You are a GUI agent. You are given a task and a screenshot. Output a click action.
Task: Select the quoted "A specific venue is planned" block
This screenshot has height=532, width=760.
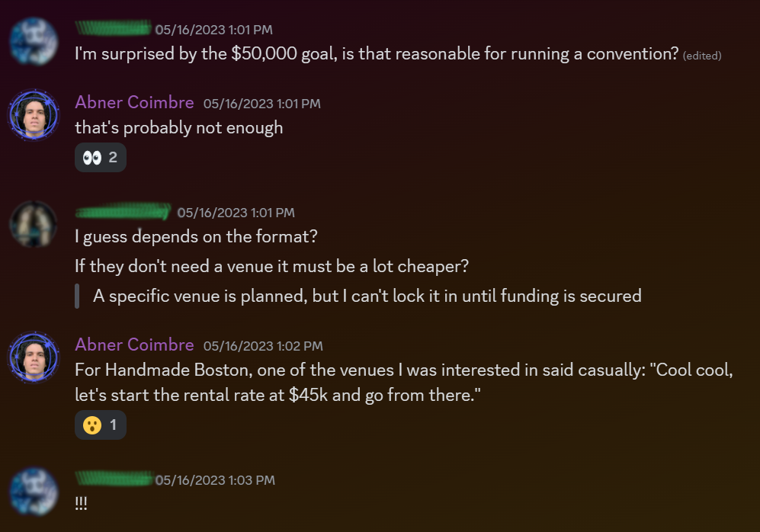(x=358, y=296)
